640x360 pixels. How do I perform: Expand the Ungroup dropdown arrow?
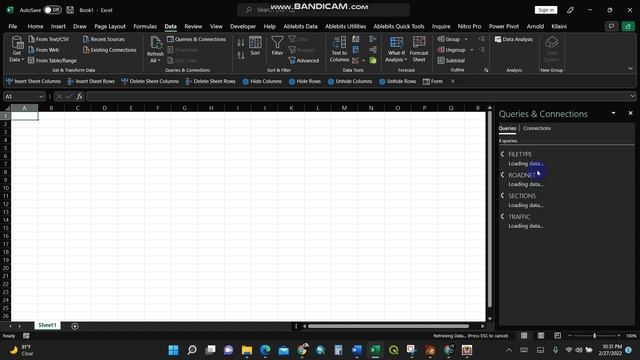pos(472,50)
